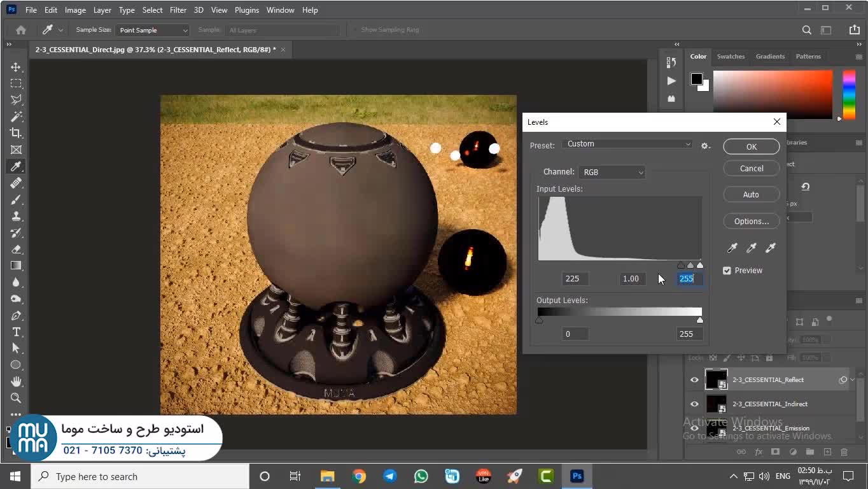Click the Auto button in Levels
This screenshot has height=489, width=868.
(751, 194)
